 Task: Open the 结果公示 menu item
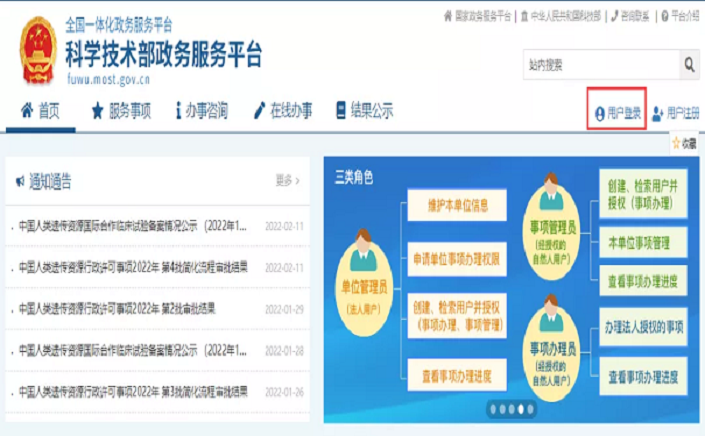364,111
